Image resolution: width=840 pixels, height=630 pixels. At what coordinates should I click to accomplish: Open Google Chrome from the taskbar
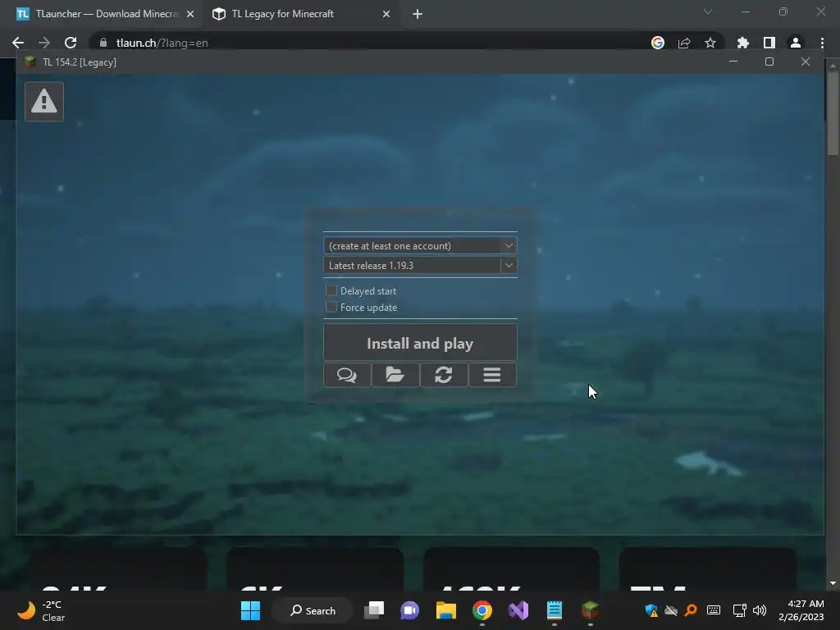482,610
